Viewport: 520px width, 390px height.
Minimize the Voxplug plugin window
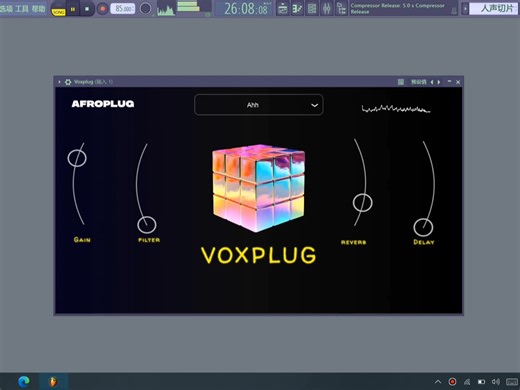coord(449,81)
